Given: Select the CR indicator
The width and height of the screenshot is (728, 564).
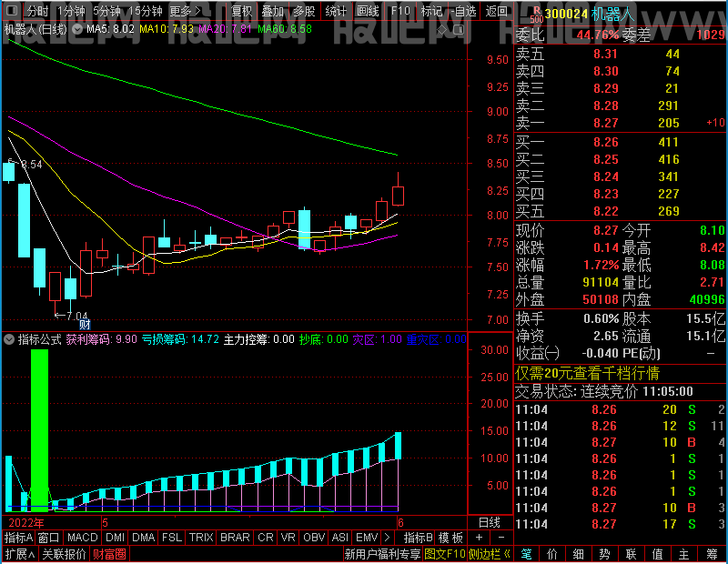Looking at the screenshot, I should pyautogui.click(x=265, y=538).
